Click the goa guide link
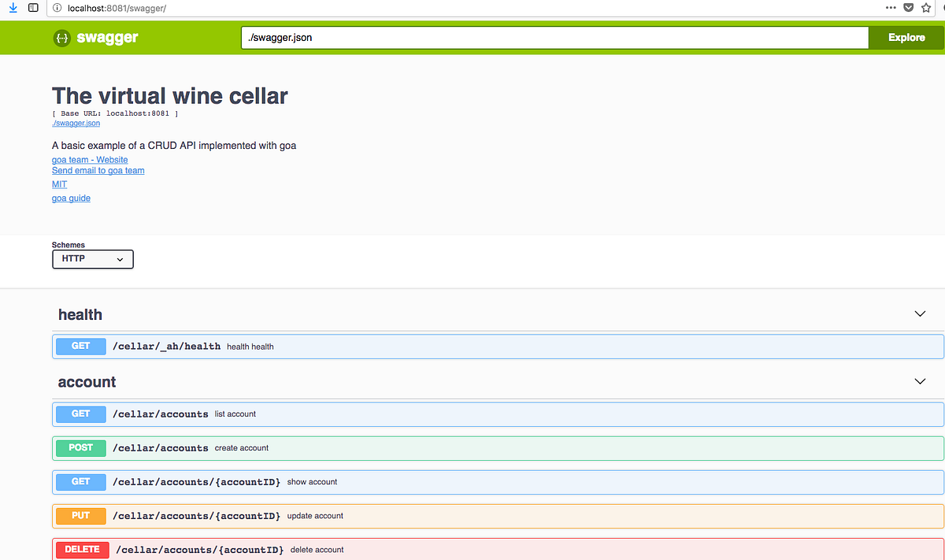945x560 pixels. 71,198
